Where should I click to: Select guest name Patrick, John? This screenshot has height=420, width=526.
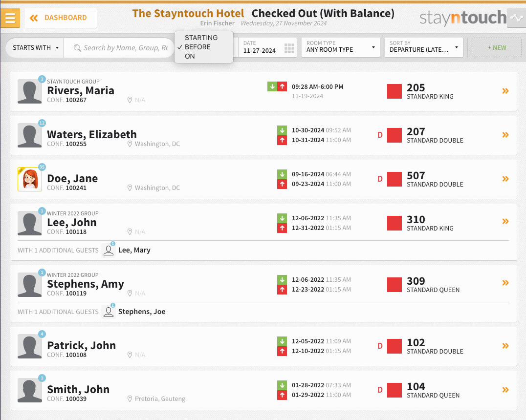click(82, 345)
